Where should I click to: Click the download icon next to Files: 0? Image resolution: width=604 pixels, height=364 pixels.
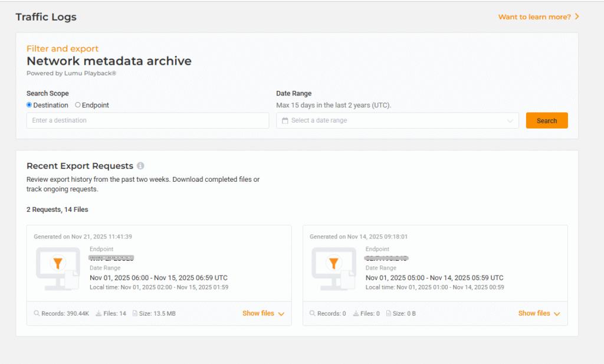356,314
